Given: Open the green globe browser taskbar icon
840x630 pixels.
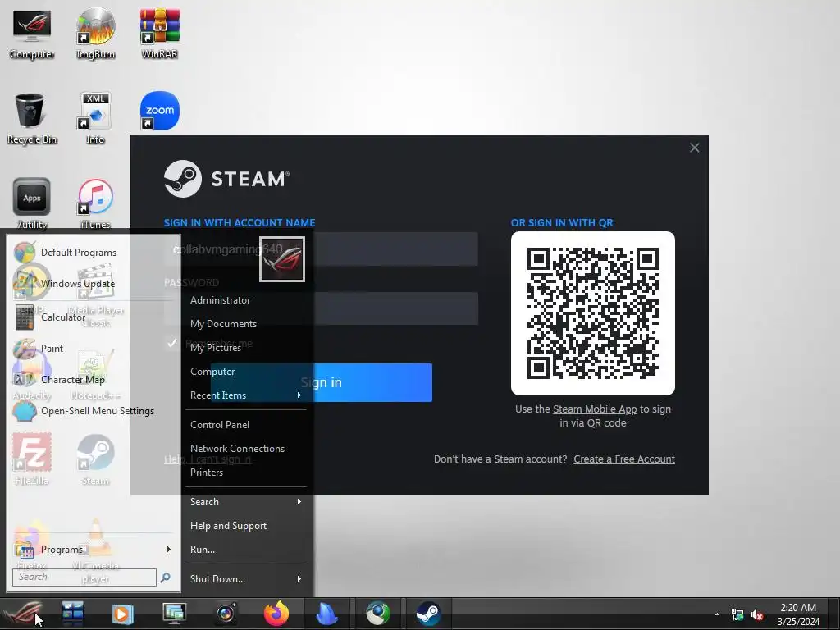Looking at the screenshot, I should click(x=377, y=614).
